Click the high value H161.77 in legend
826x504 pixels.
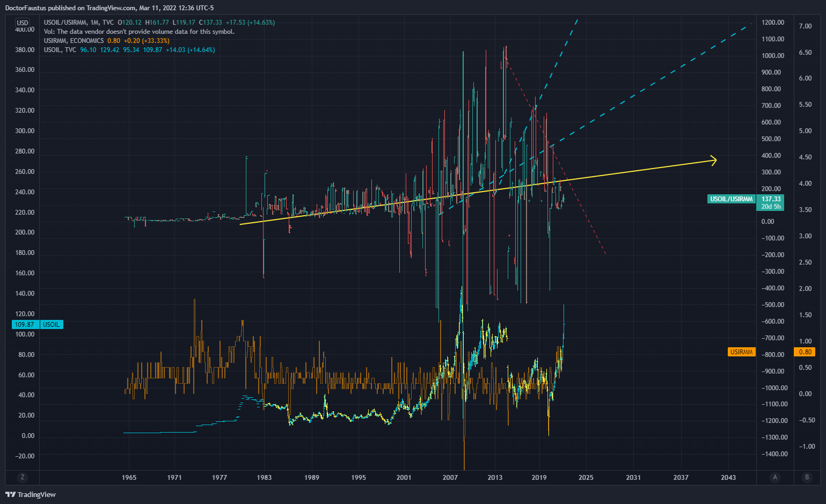pos(157,23)
